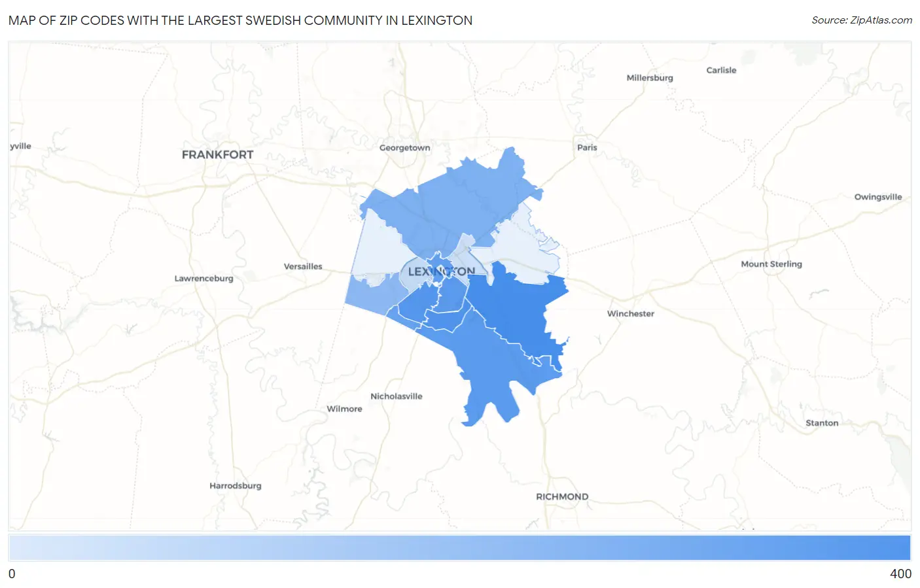The width and height of the screenshot is (920, 588).
Task: Click the Mount Sterling label
Action: tap(771, 264)
